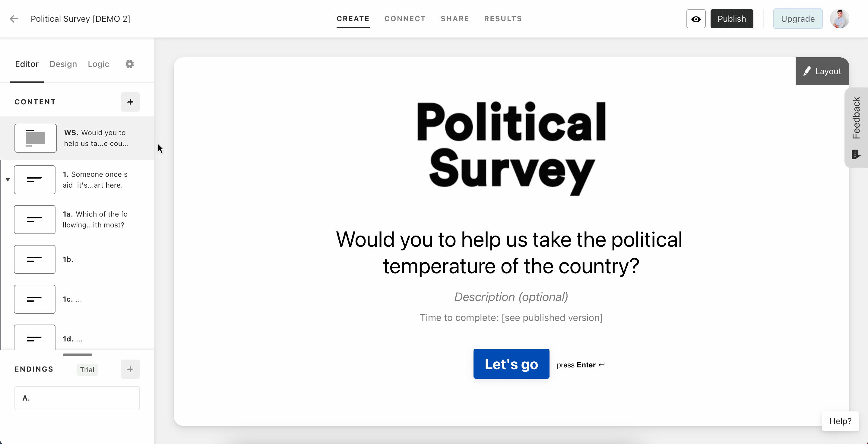Click the Publish button
Image resolution: width=868 pixels, height=444 pixels.
[x=732, y=19]
